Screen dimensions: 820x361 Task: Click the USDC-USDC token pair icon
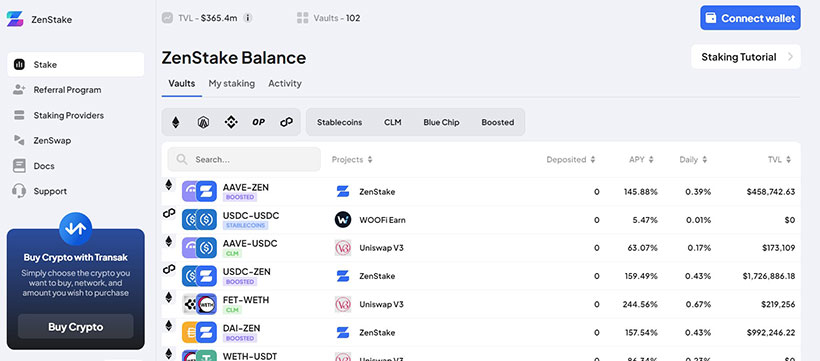[x=199, y=220]
